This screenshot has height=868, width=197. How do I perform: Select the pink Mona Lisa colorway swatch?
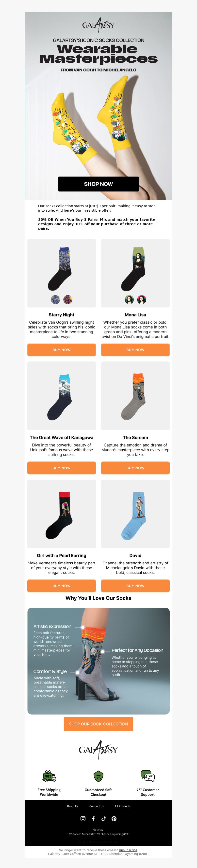pos(142,299)
